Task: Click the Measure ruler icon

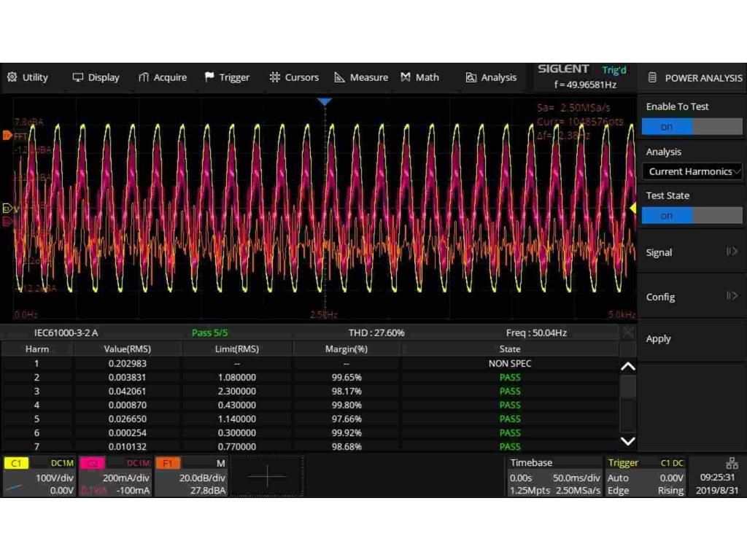Action: (x=339, y=77)
